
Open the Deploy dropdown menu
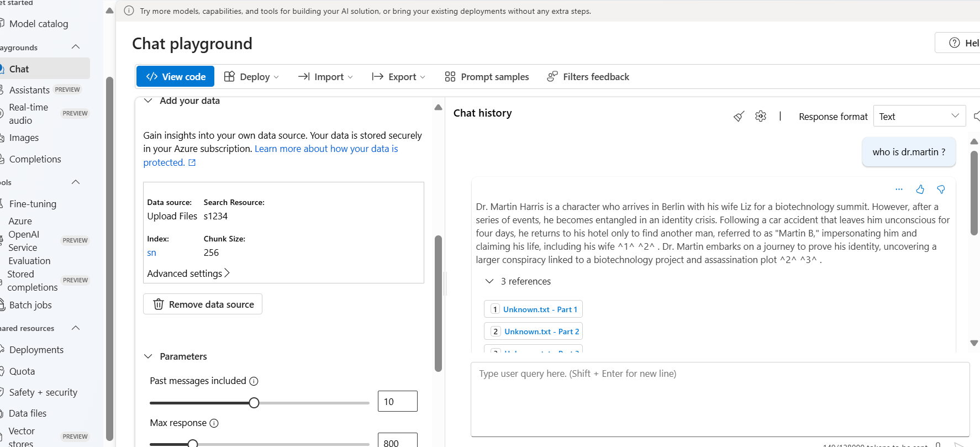tap(252, 77)
